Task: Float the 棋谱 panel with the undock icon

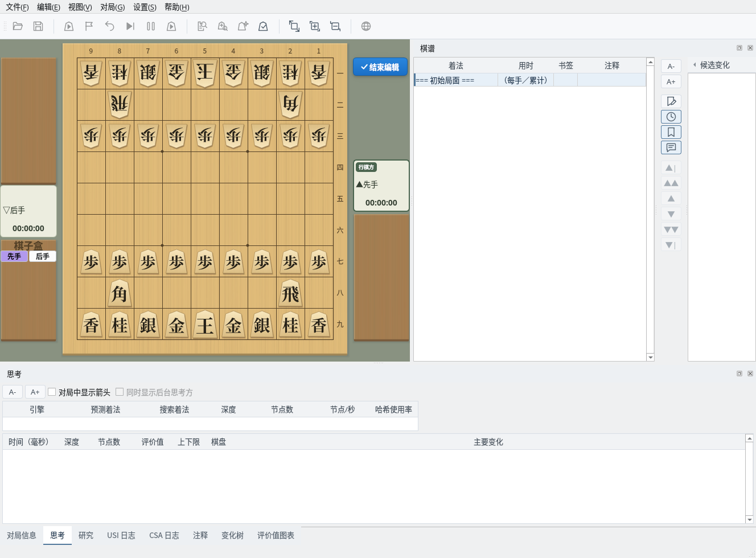Action: pos(739,48)
